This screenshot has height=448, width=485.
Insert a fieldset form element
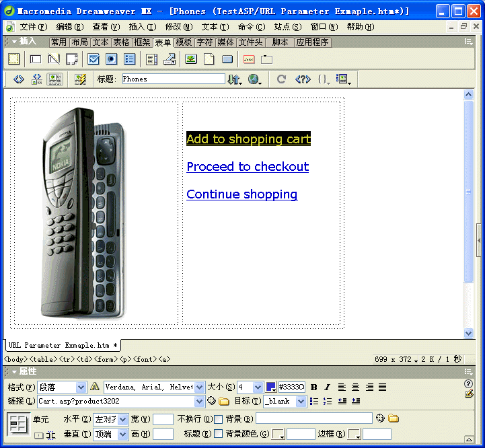click(266, 59)
